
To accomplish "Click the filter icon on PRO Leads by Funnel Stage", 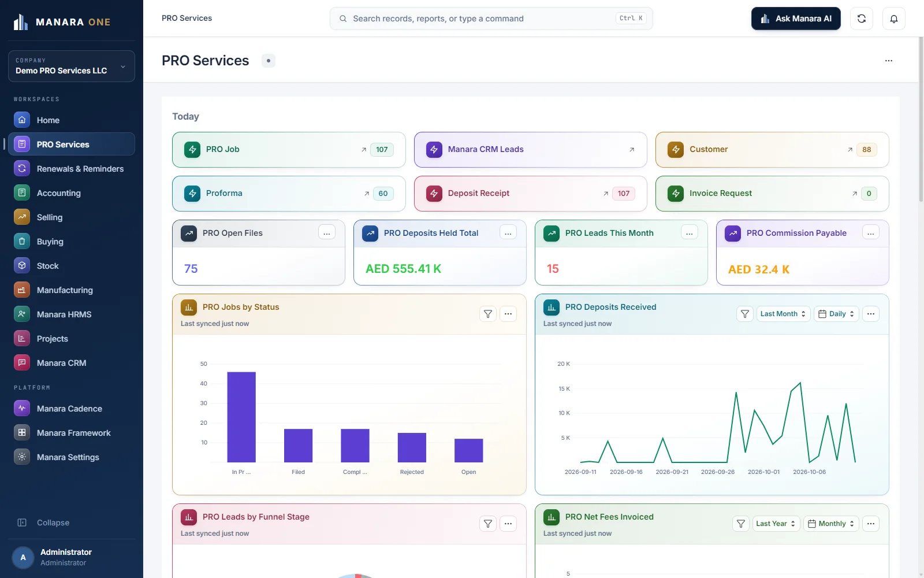I will coord(488,524).
